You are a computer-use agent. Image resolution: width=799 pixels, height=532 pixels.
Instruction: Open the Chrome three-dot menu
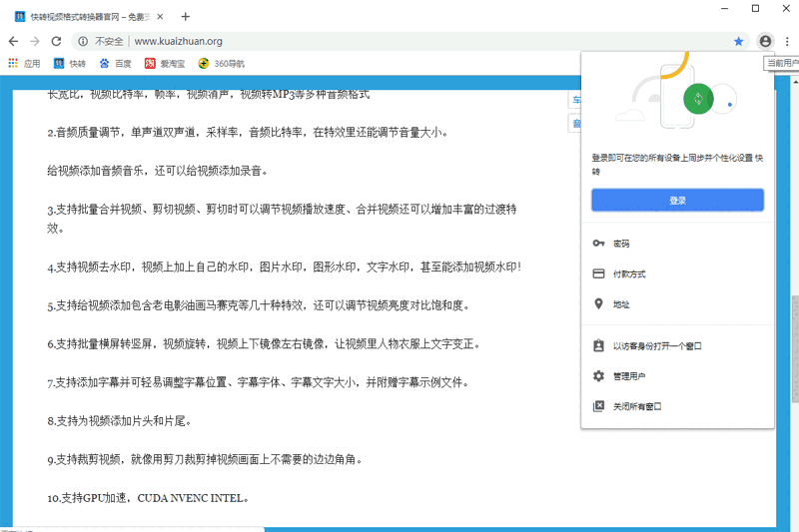(x=787, y=41)
